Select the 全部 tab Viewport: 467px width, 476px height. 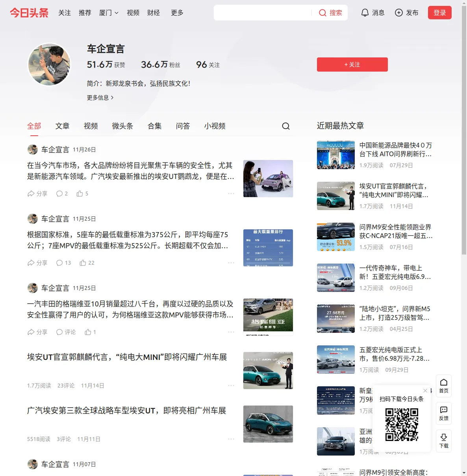click(x=34, y=126)
